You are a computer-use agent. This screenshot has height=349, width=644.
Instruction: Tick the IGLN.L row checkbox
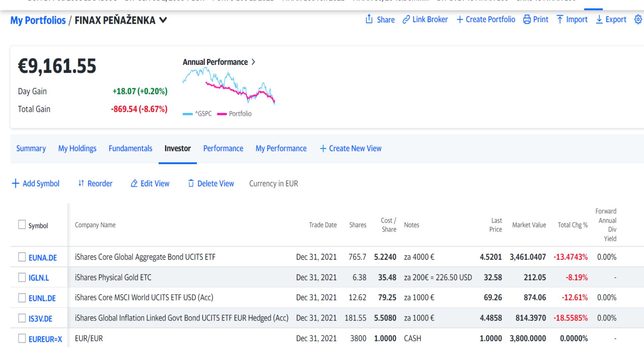click(22, 278)
